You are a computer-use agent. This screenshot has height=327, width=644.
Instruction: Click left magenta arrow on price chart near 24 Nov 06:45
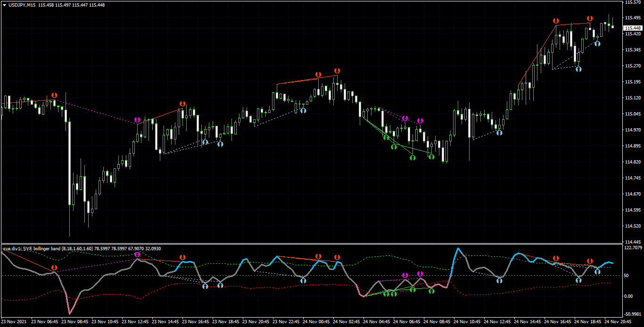[x=405, y=118]
